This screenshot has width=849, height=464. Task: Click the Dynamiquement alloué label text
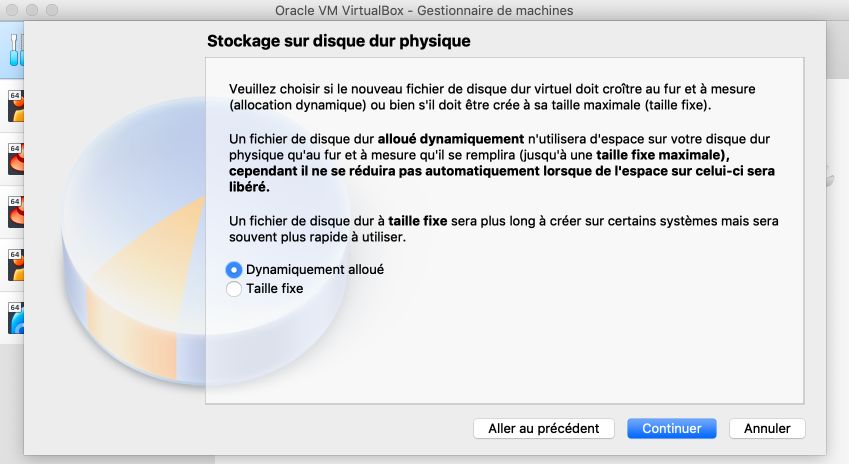tap(315, 270)
